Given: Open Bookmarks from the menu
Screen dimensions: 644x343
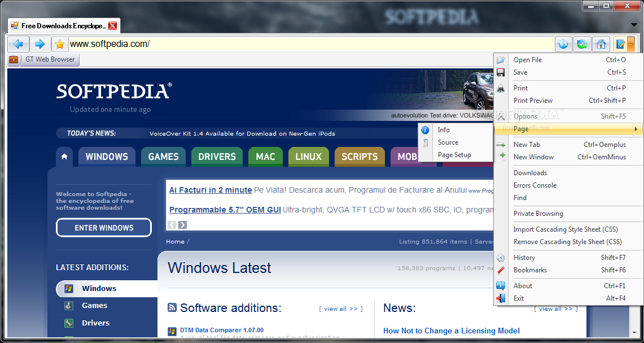Looking at the screenshot, I should (568, 270).
